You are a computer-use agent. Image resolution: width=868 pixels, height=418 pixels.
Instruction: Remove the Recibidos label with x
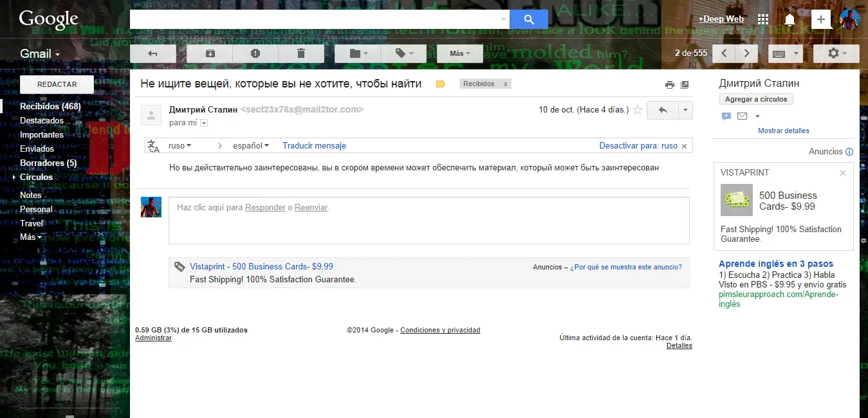pos(505,84)
